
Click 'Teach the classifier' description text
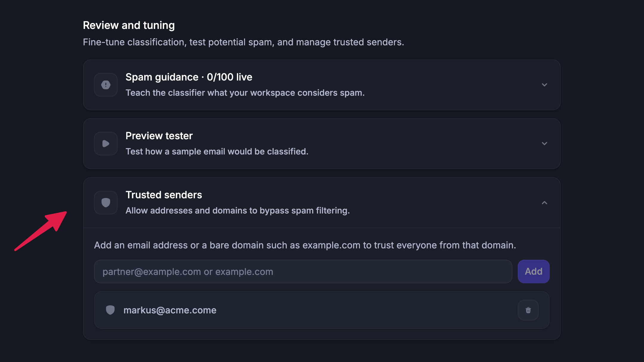245,93
